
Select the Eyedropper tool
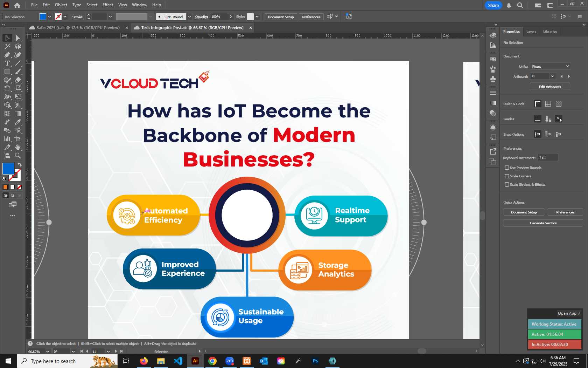coord(18,122)
